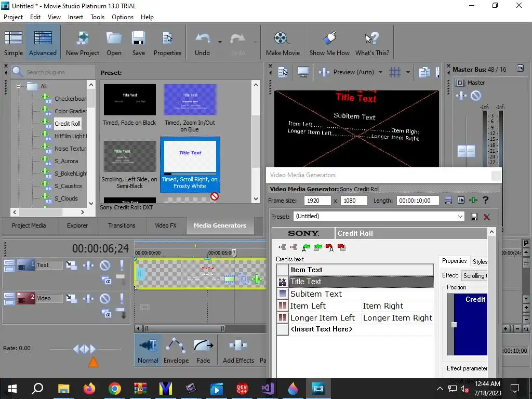The height and width of the screenshot is (399, 532).
Task: Open the Preview (Auto) quality dropdown
Action: point(380,72)
